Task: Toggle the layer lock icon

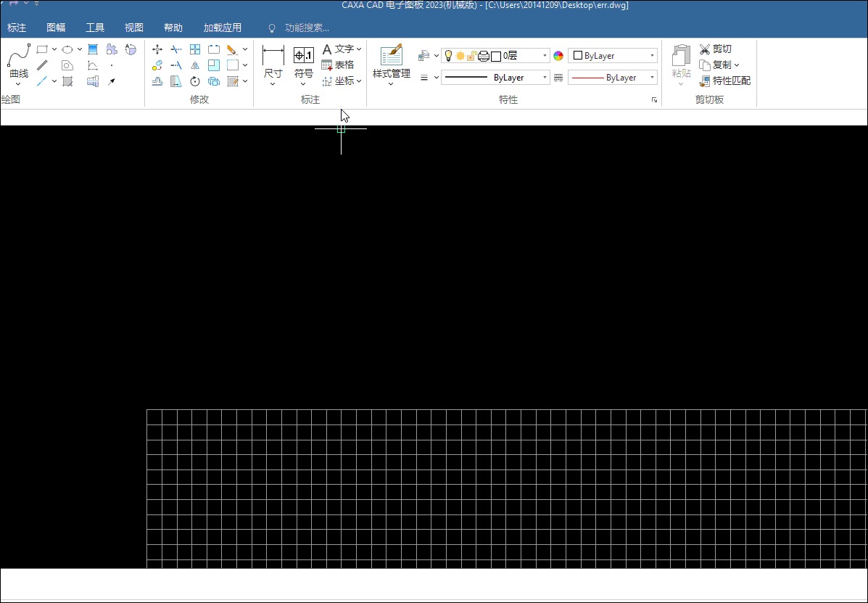Action: tap(471, 56)
